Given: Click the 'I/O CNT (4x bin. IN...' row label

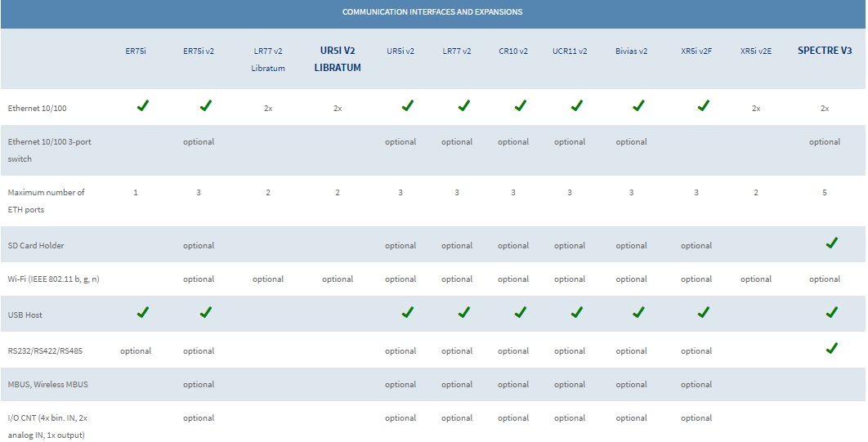Looking at the screenshot, I should (48, 426).
